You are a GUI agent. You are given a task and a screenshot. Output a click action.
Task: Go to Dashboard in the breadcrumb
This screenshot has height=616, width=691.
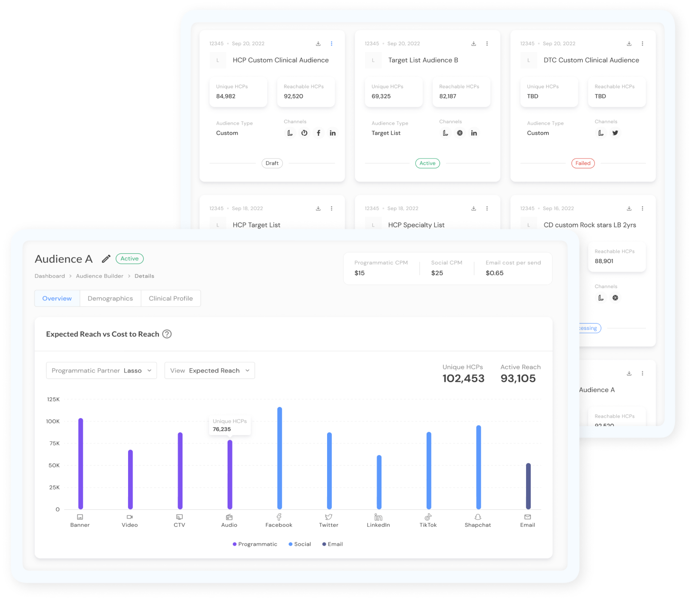click(49, 276)
